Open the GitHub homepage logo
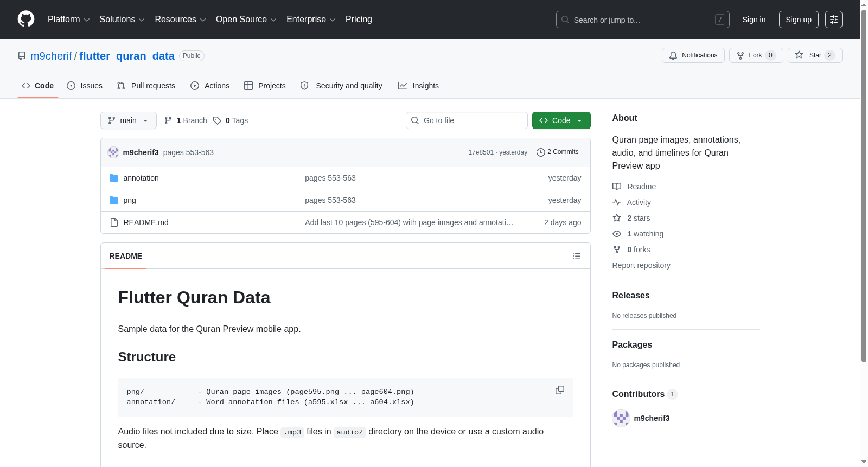This screenshot has width=868, height=467. 26,19
